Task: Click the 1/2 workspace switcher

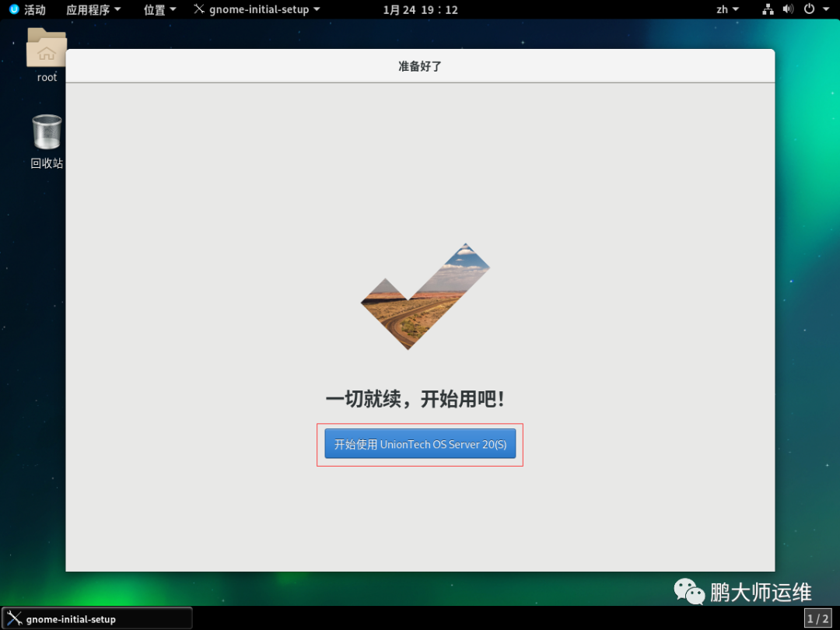Action: point(817,619)
